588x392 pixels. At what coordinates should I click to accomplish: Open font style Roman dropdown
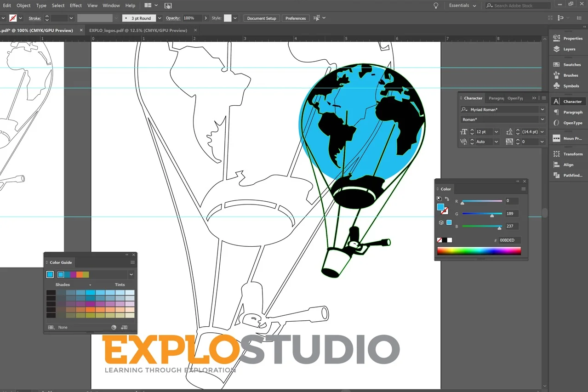[x=542, y=119]
